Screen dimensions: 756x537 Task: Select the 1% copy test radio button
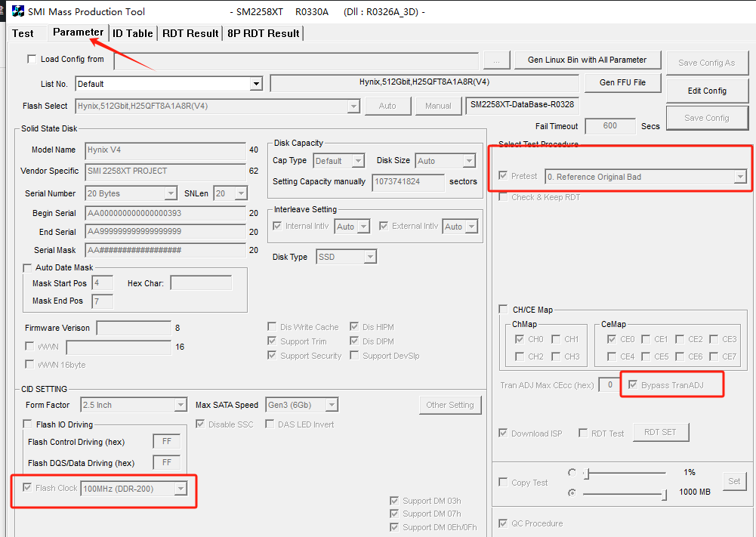point(572,472)
